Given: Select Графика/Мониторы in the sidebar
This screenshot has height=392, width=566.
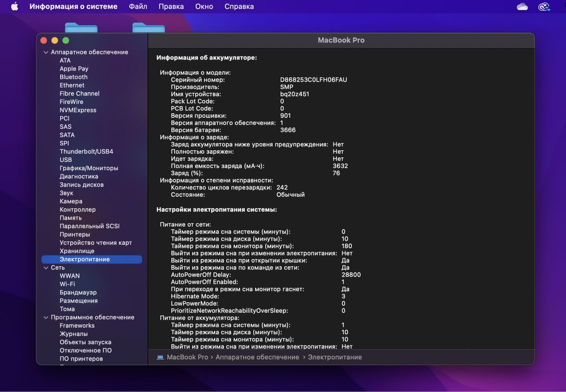Looking at the screenshot, I should (89, 169).
